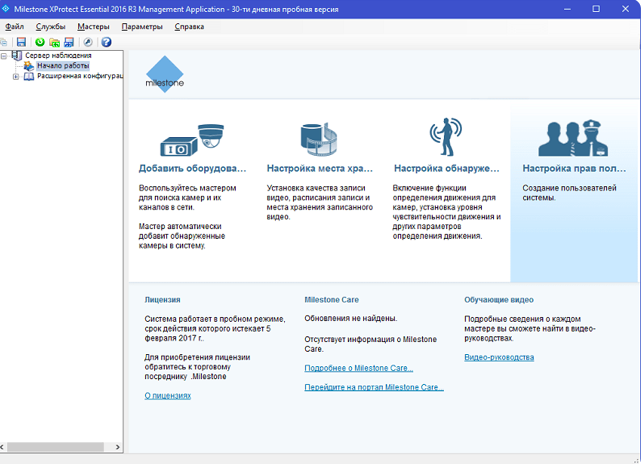Click the application icon in the title bar
641x464 pixels.
[6, 9]
